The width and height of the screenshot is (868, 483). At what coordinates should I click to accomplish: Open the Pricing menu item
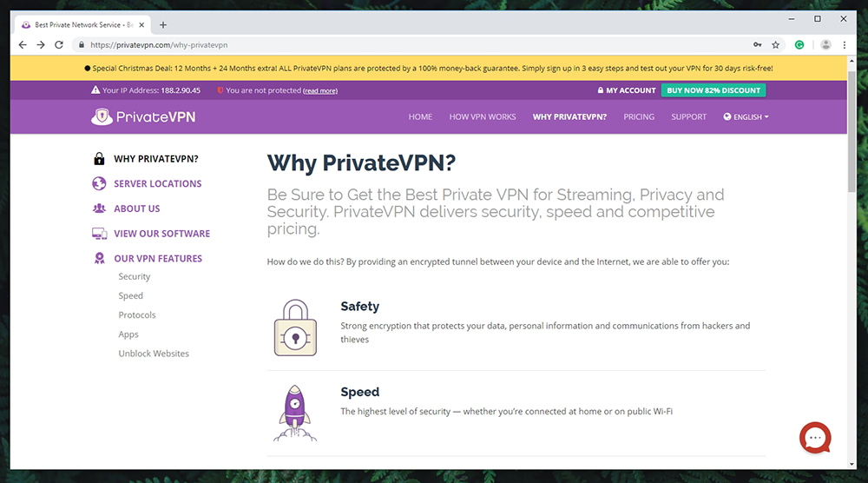click(639, 117)
